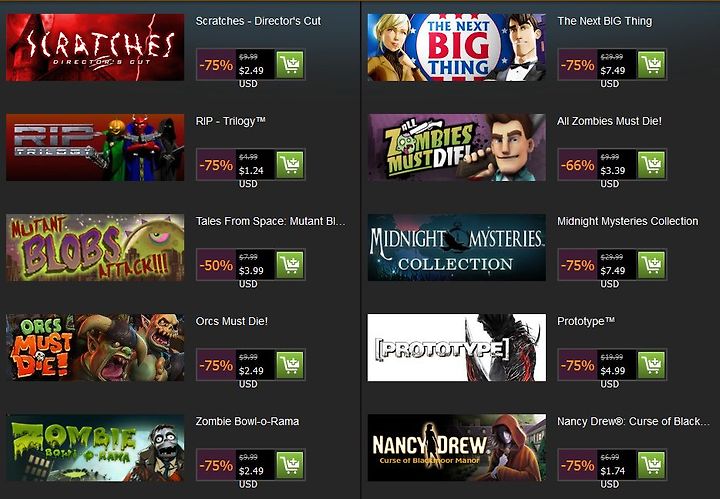Open the Zombie Bowl-o-Rama title link
The width and height of the screenshot is (720, 499).
[x=247, y=421]
